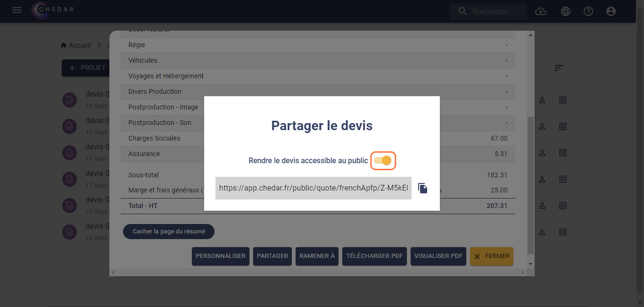The width and height of the screenshot is (644, 307).
Task: Click the Charges Sociales label
Action: 154,138
